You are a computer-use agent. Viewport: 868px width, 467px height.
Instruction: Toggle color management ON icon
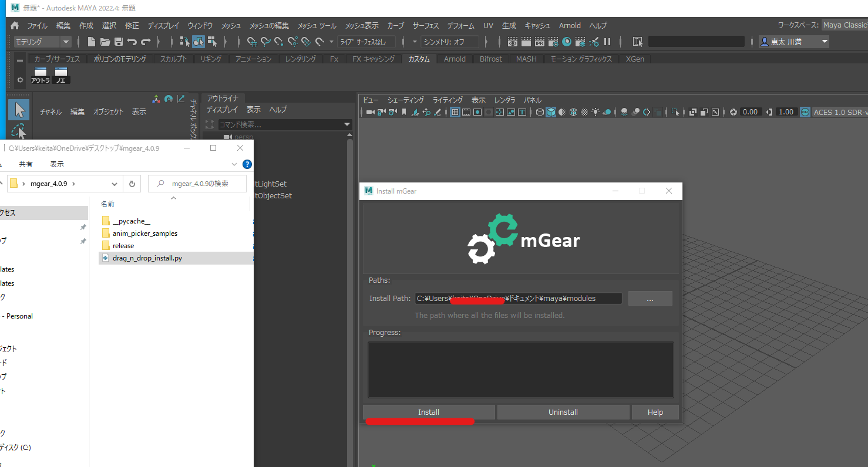pyautogui.click(x=805, y=112)
